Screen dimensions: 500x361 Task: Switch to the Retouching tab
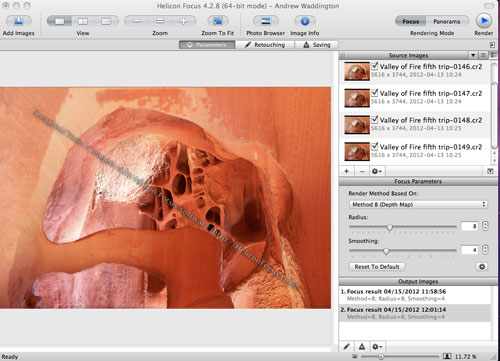pyautogui.click(x=265, y=45)
